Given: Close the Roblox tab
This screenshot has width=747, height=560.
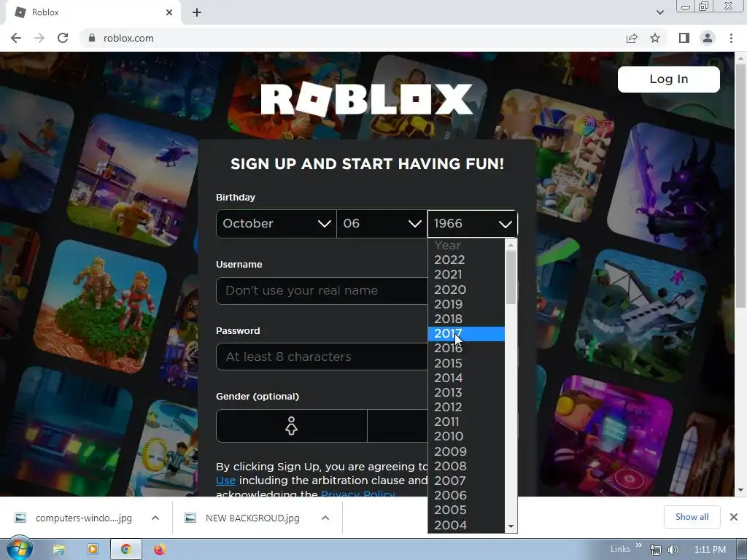Looking at the screenshot, I should (169, 12).
